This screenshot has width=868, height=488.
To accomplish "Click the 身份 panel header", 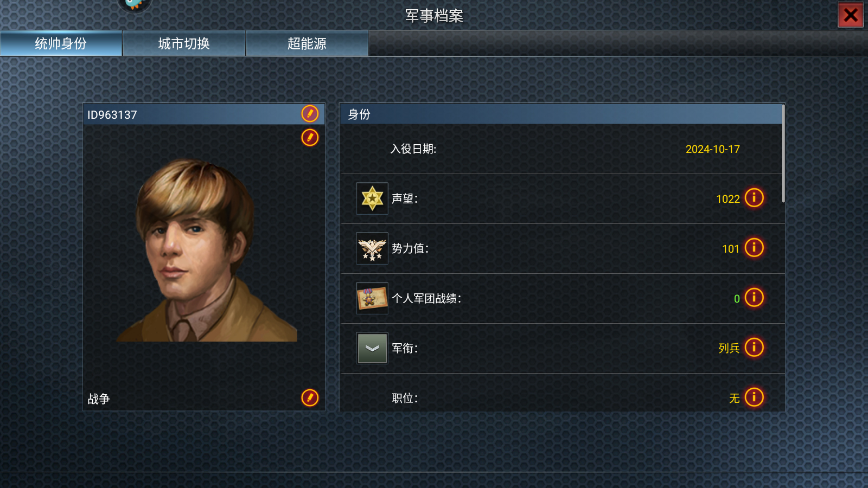I will pyautogui.click(x=561, y=114).
